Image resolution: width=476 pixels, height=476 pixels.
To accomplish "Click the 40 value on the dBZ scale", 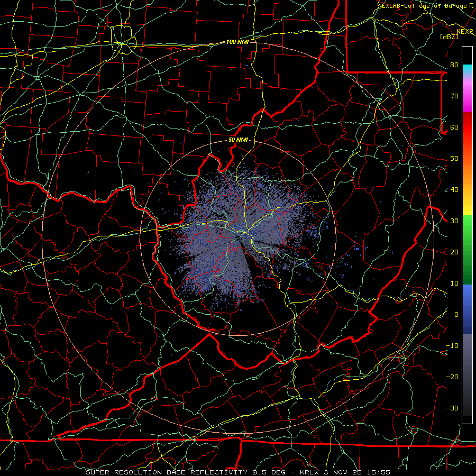I will click(x=454, y=190).
